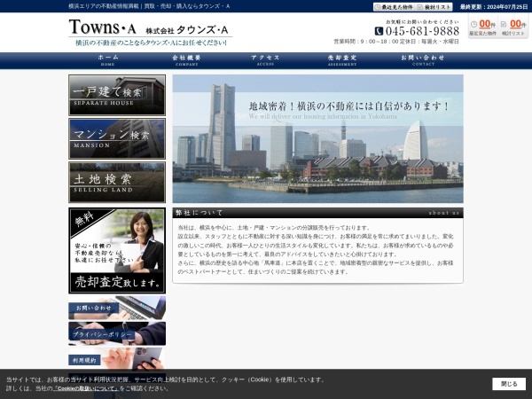Click the Cookieの取扱いについて link
The height and width of the screenshot is (399, 532).
pyautogui.click(x=85, y=388)
